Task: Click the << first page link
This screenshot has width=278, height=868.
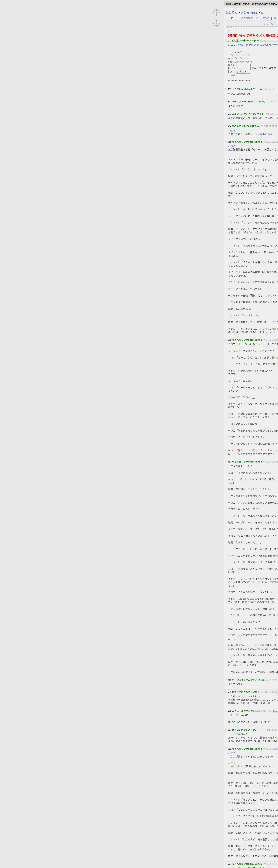Action: click(258, 18)
